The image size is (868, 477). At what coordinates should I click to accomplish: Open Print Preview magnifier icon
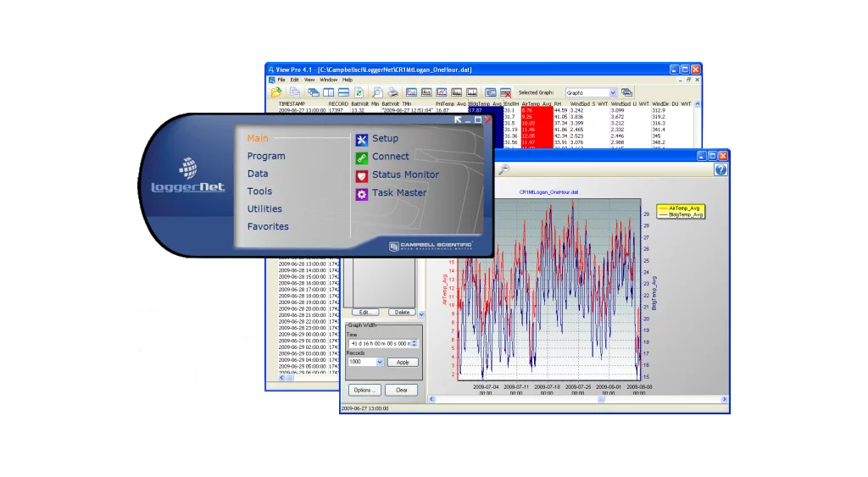coord(377,92)
